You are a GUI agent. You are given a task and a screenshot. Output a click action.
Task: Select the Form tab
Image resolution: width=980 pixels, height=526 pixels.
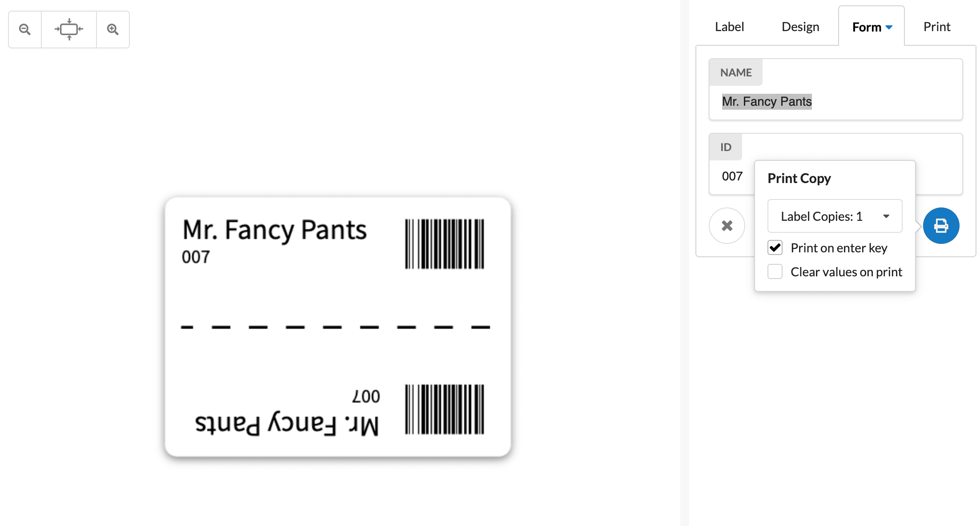[x=867, y=27]
